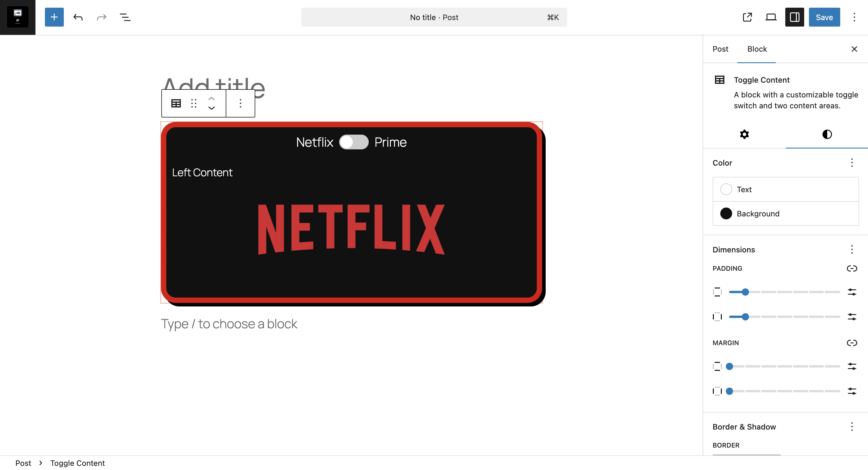Viewport: 868px width, 470px height.
Task: Click the Toggle Content block type icon in toolbar
Action: (176, 103)
